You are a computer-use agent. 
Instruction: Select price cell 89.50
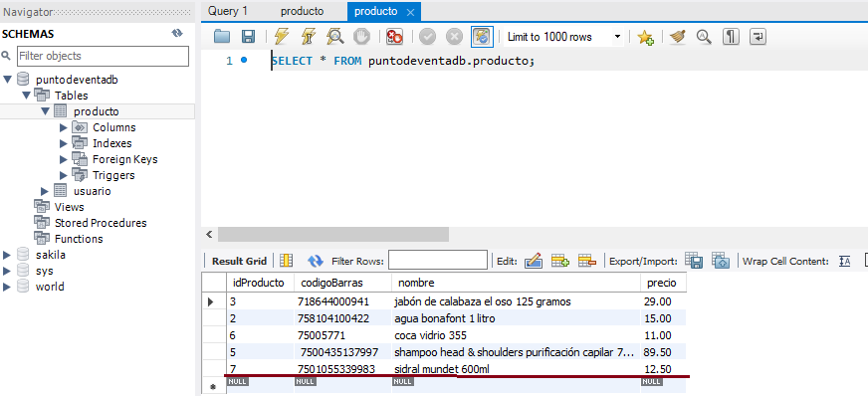click(663, 352)
